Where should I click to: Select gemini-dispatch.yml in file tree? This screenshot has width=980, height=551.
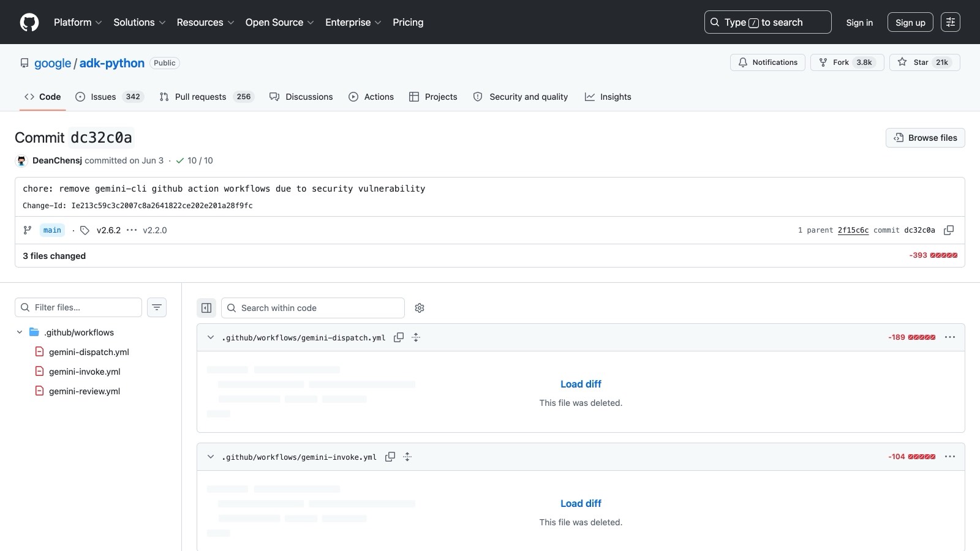89,352
